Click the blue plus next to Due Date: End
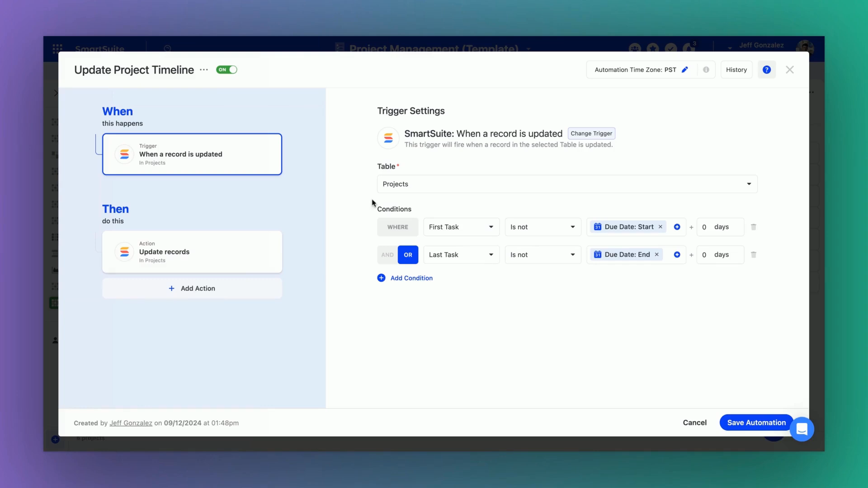 click(677, 255)
